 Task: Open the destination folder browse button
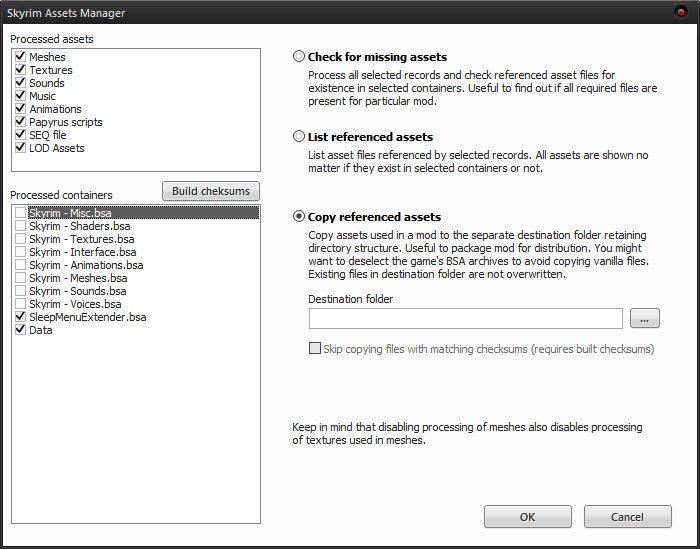[x=645, y=318]
